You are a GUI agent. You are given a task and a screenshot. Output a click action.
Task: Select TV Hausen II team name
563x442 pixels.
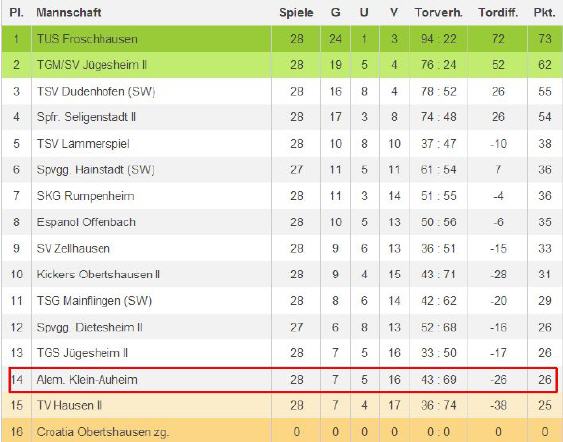pos(70,406)
